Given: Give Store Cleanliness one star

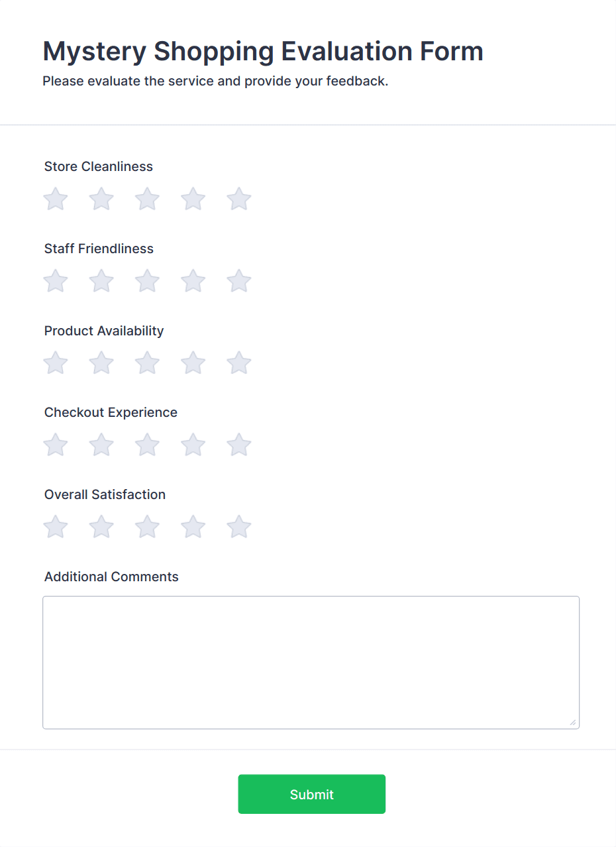Looking at the screenshot, I should 55,199.
